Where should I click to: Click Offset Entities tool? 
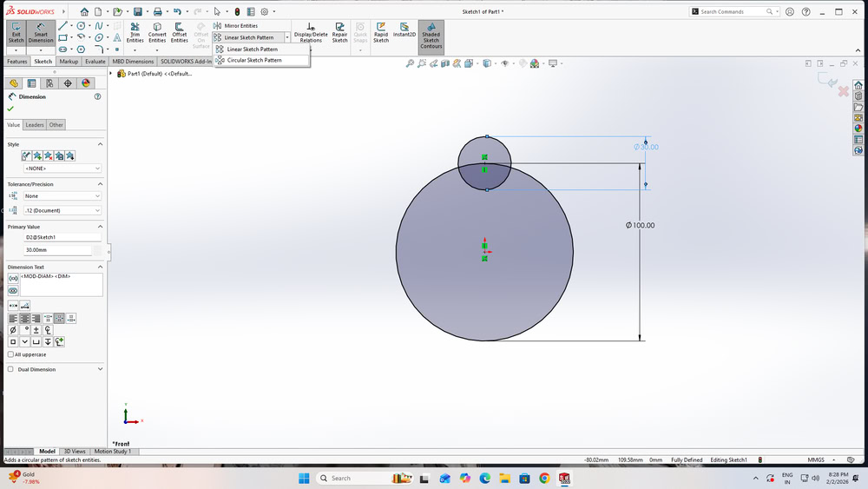[180, 33]
